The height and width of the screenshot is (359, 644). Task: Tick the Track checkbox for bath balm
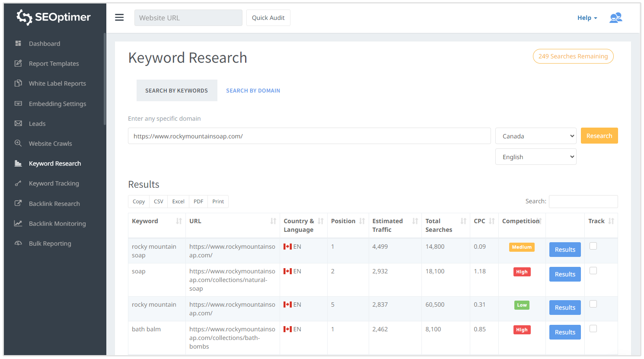coord(593,329)
